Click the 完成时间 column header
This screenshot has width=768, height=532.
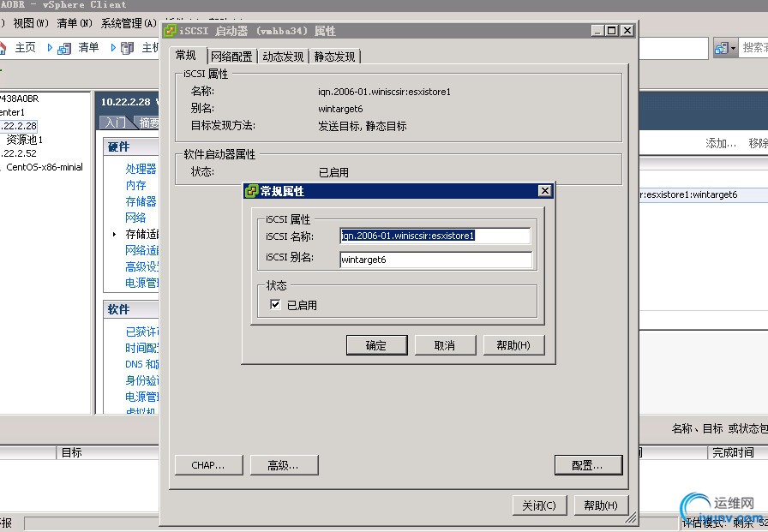tap(733, 452)
